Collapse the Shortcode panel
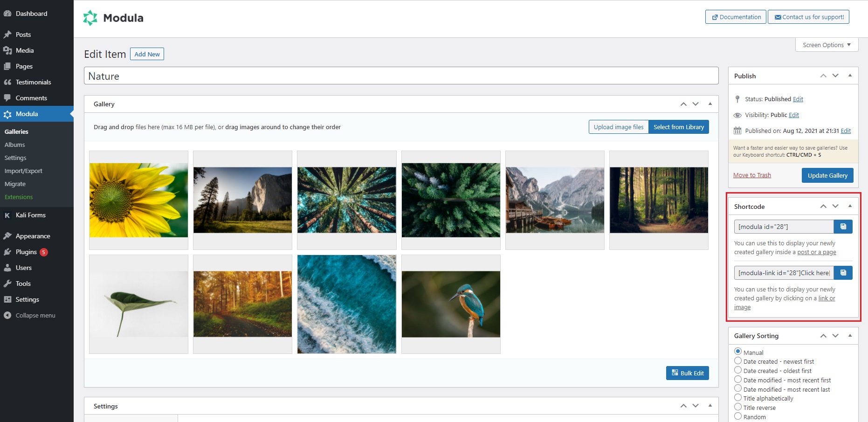The image size is (868, 422). (x=850, y=206)
